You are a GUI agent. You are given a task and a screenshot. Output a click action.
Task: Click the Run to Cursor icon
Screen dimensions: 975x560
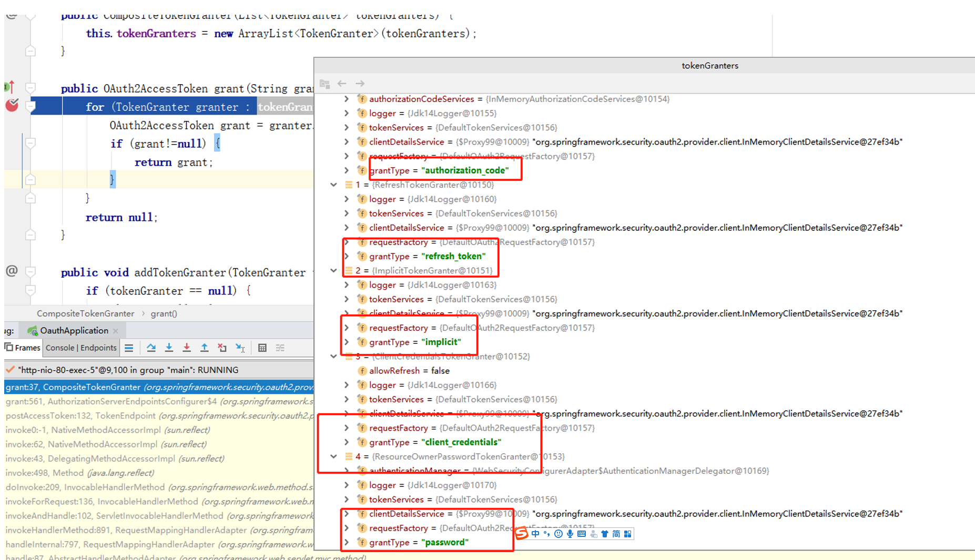240,348
